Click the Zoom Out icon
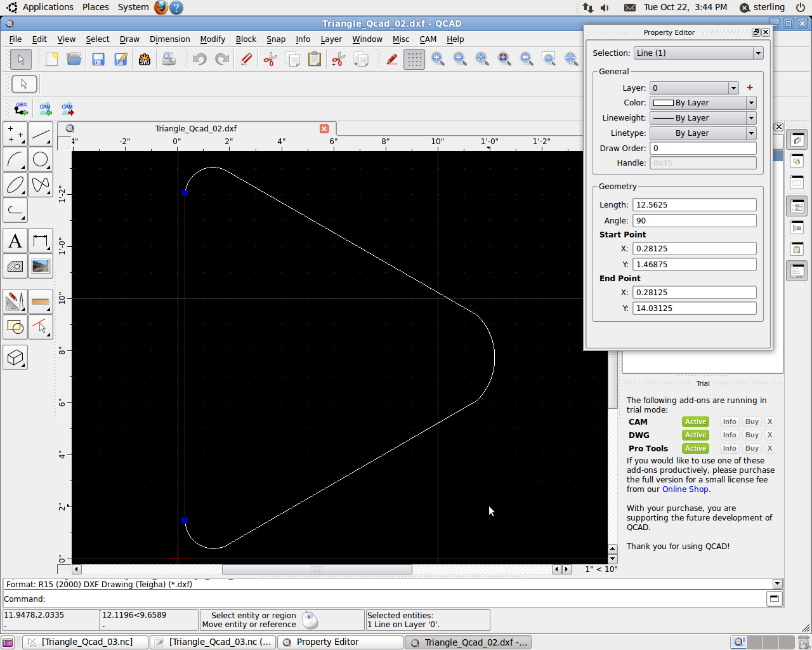This screenshot has height=650, width=812. pos(460,59)
